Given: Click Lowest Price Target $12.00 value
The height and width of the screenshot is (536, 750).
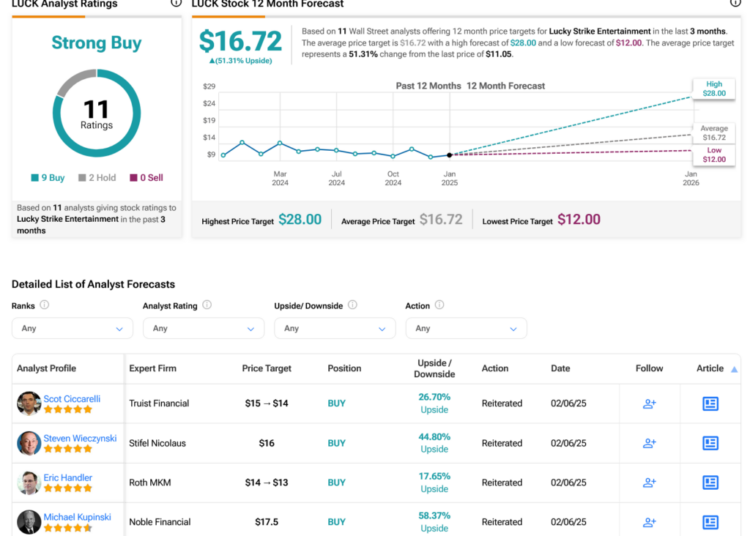Looking at the screenshot, I should pos(579,219).
